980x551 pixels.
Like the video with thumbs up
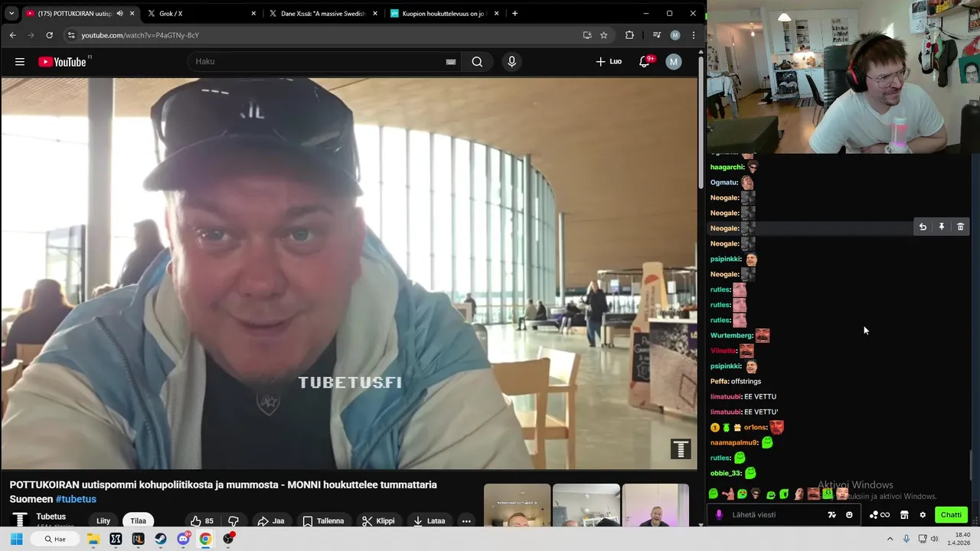pos(202,521)
